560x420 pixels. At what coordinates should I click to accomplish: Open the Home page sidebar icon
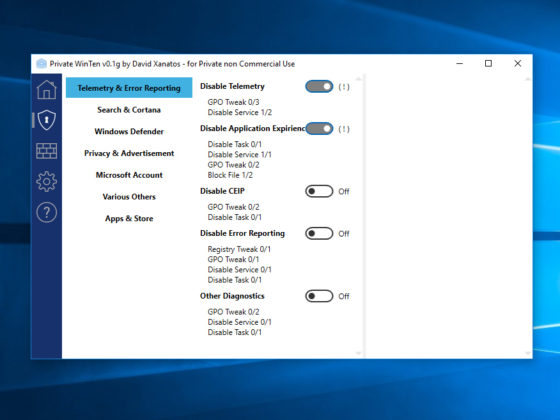click(x=46, y=89)
